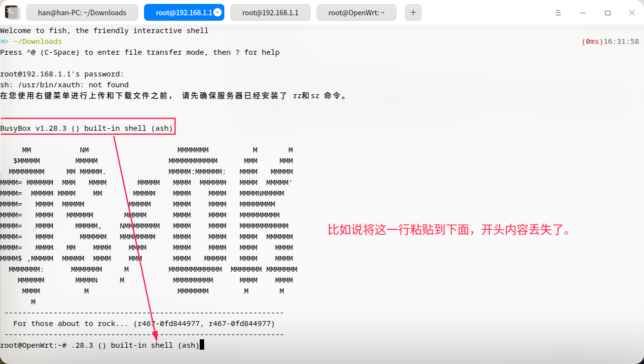Open the hamburger main menu
Image resolution: width=644 pixels, height=364 pixels.
[x=559, y=13]
